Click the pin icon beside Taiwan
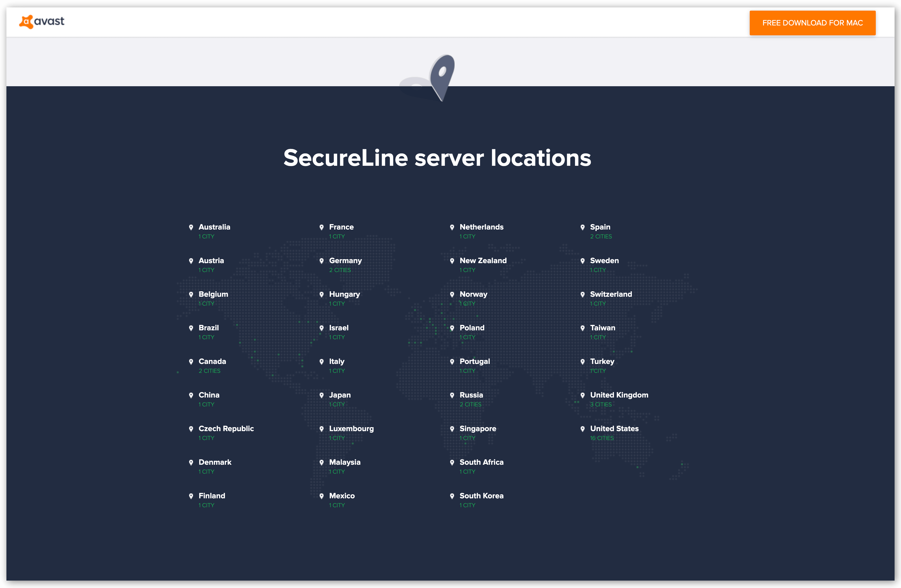Image resolution: width=901 pixels, height=588 pixels. click(583, 328)
